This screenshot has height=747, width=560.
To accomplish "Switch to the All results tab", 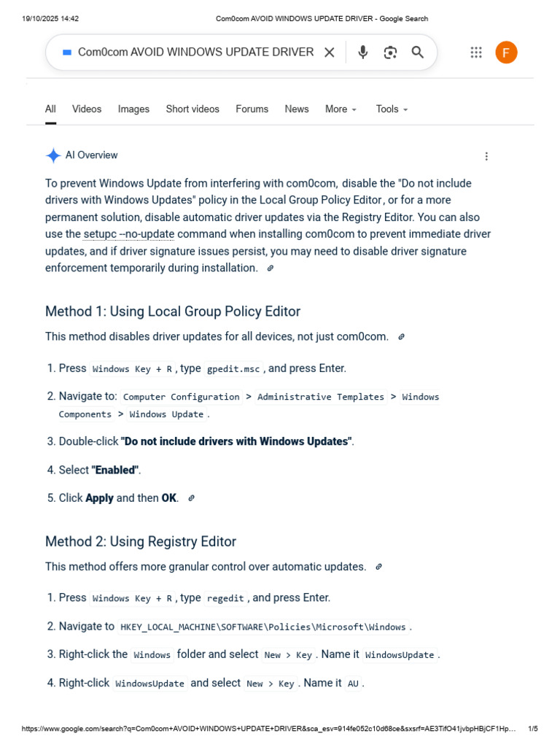I will pos(50,109).
